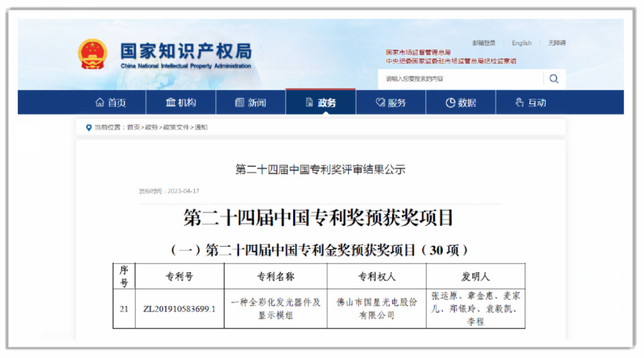Click the 中央纪委国家监委驻市场监管总局纪检监察组 link
This screenshot has width=644, height=358.
pos(451,61)
